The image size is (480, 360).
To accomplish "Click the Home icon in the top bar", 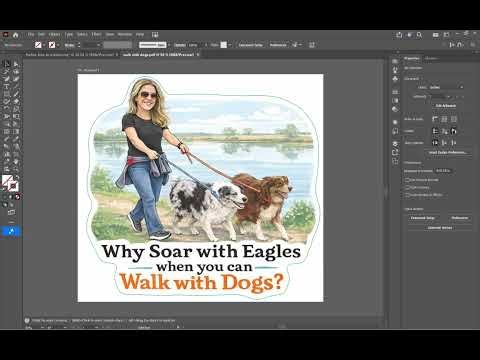I will click(x=15, y=34).
